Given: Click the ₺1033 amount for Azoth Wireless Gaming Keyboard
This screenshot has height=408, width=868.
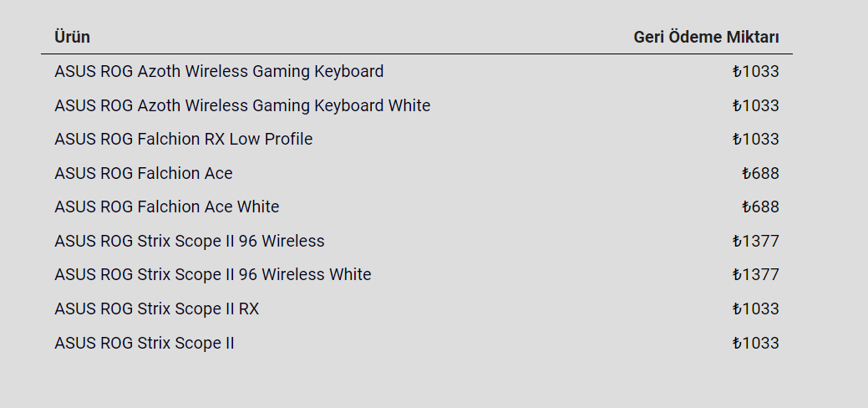Looking at the screenshot, I should pos(755,71).
